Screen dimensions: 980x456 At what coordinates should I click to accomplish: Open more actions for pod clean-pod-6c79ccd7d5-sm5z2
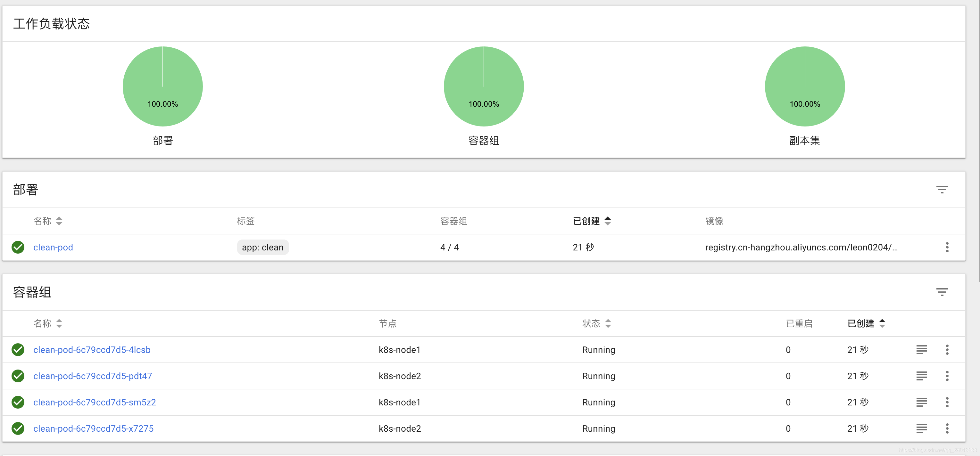click(x=947, y=402)
